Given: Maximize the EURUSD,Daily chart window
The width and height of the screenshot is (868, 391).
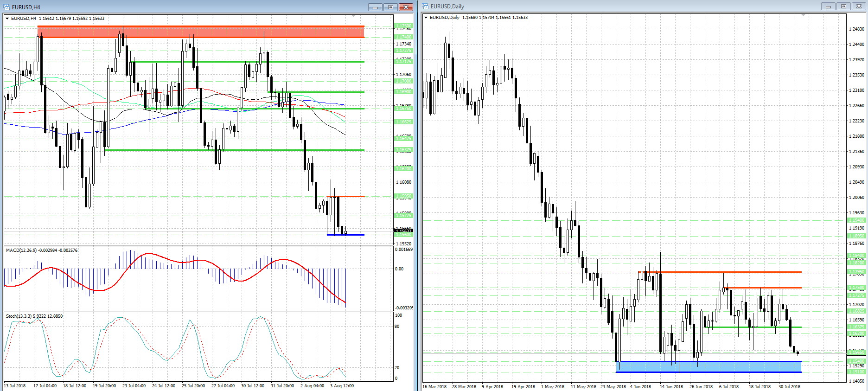Looking at the screenshot, I should [x=843, y=6].
